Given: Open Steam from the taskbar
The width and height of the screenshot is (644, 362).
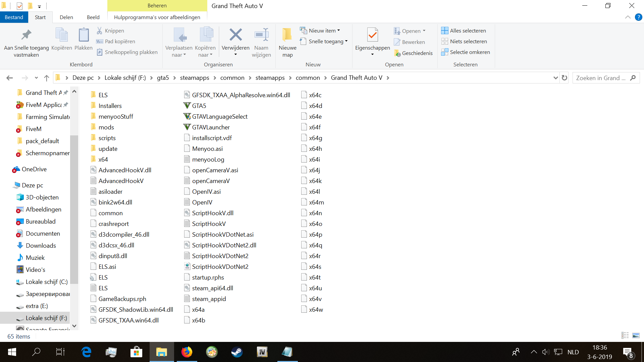Looking at the screenshot, I should 237,352.
